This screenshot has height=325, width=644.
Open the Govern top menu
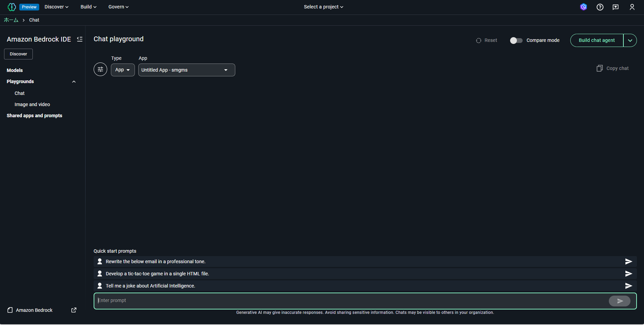click(118, 7)
